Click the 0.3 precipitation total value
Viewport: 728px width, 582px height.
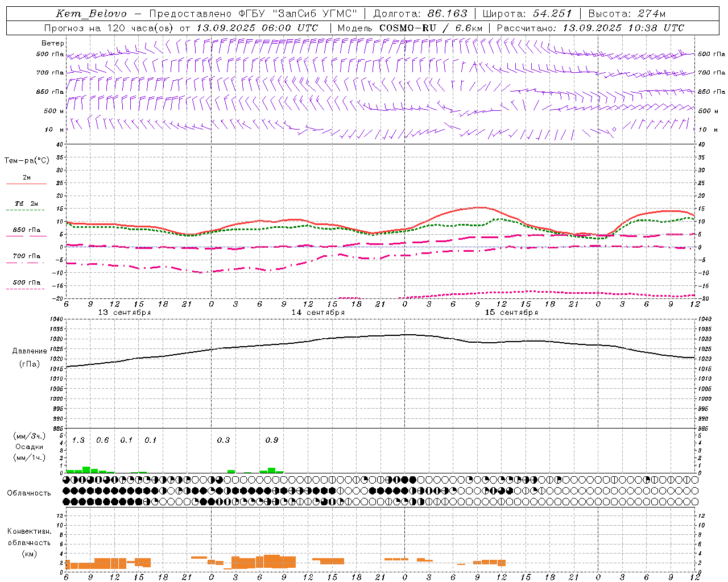[224, 440]
